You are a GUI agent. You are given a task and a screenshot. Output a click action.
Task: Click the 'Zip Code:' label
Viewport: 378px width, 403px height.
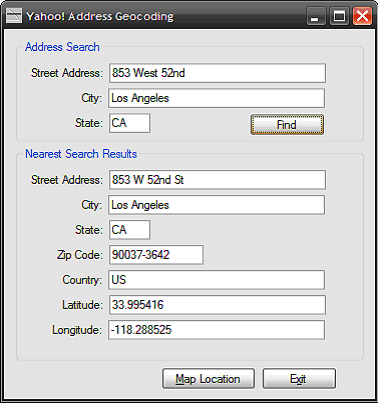80,255
